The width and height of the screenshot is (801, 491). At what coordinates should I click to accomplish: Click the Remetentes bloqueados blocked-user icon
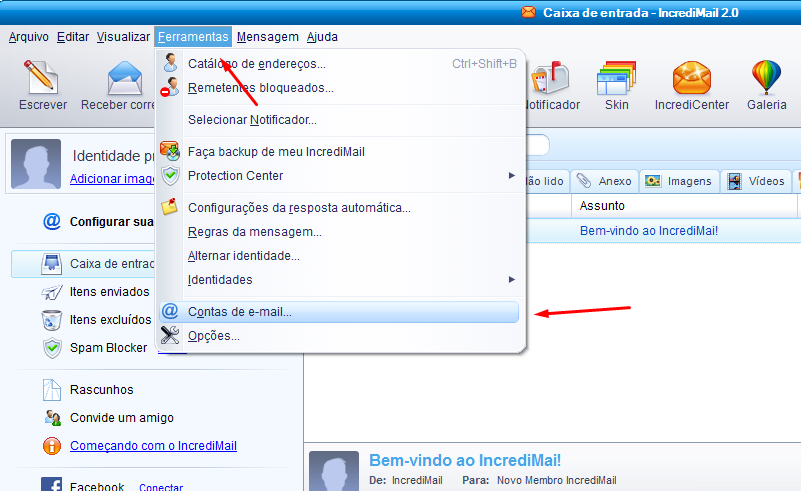coord(170,87)
